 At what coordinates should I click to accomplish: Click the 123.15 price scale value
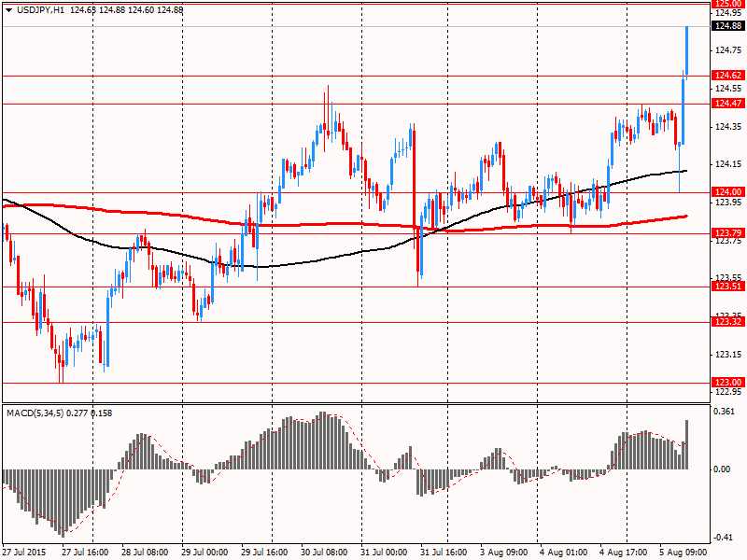[728, 355]
